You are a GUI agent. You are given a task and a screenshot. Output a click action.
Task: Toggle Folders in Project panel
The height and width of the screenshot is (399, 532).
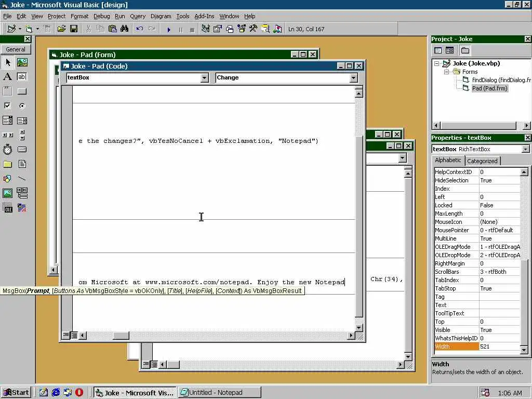[465, 50]
